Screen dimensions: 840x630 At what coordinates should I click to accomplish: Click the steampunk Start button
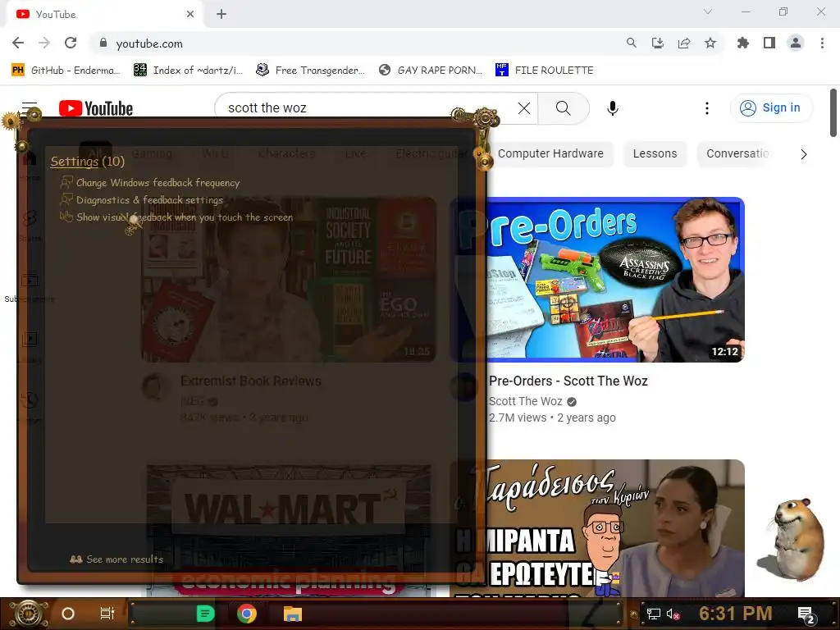point(29,614)
